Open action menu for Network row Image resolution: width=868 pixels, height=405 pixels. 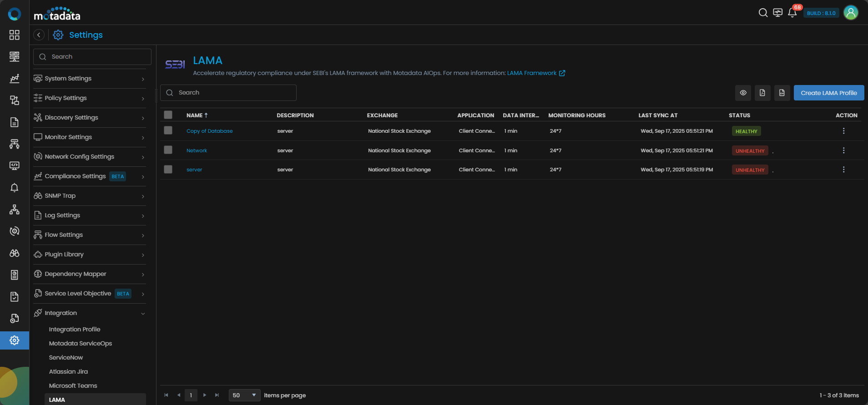pyautogui.click(x=843, y=150)
